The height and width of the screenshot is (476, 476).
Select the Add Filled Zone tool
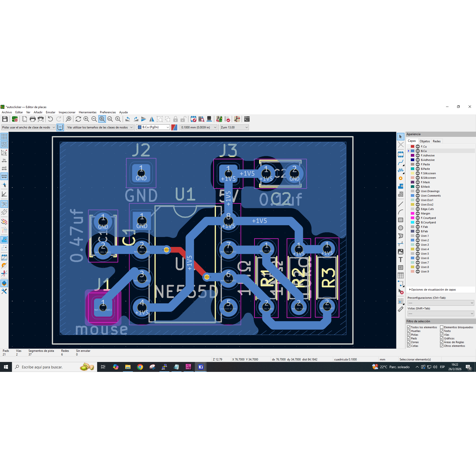400,186
